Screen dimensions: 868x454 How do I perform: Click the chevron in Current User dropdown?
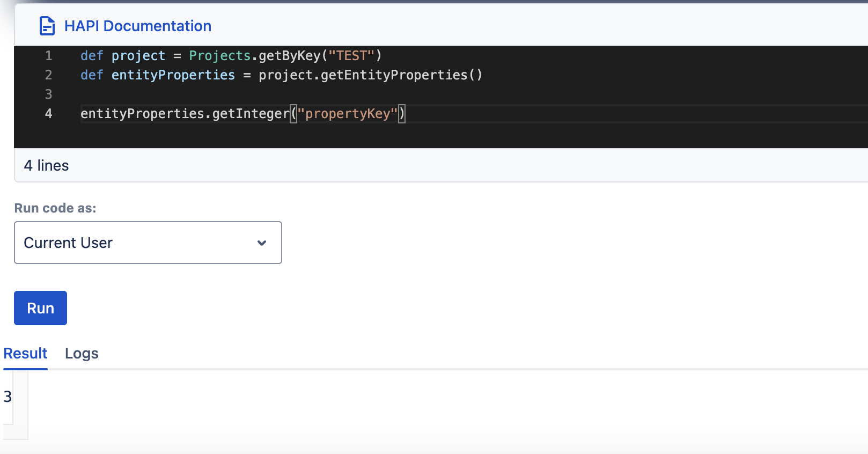262,243
